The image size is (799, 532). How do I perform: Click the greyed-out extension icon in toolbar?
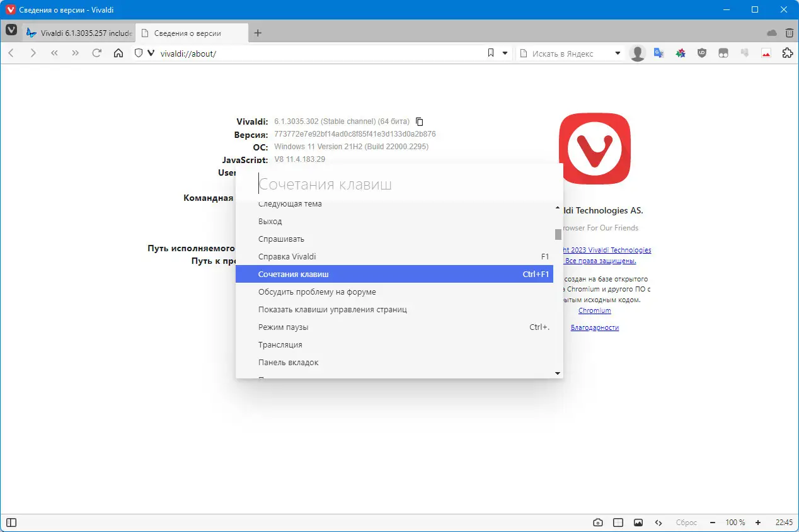pos(745,54)
